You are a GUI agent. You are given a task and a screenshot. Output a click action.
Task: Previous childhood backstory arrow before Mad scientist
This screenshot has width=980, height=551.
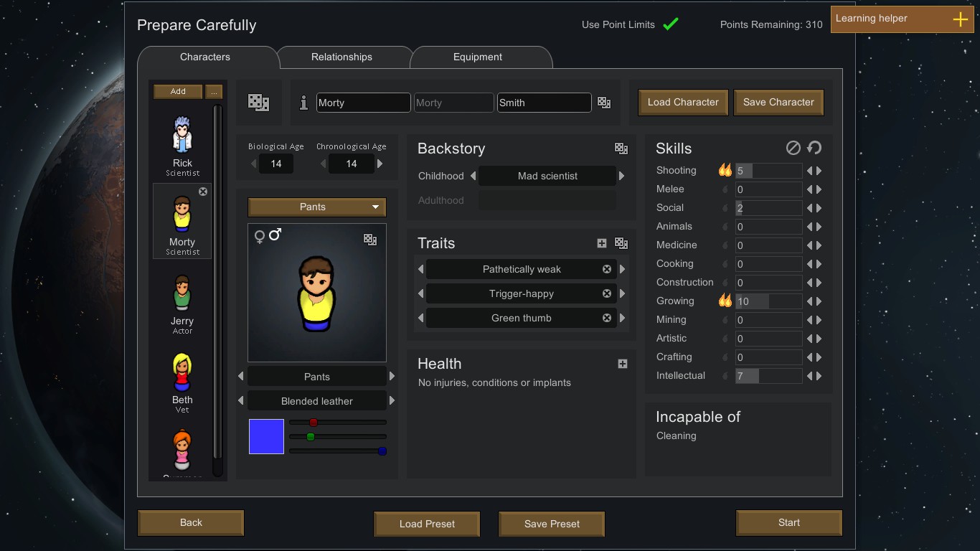473,176
